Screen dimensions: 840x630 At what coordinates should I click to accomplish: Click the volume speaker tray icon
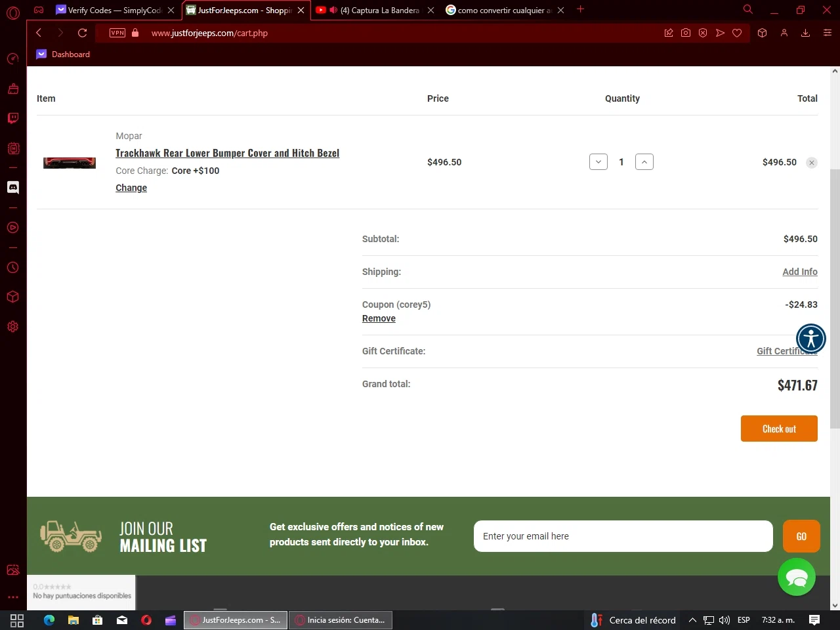pos(724,620)
